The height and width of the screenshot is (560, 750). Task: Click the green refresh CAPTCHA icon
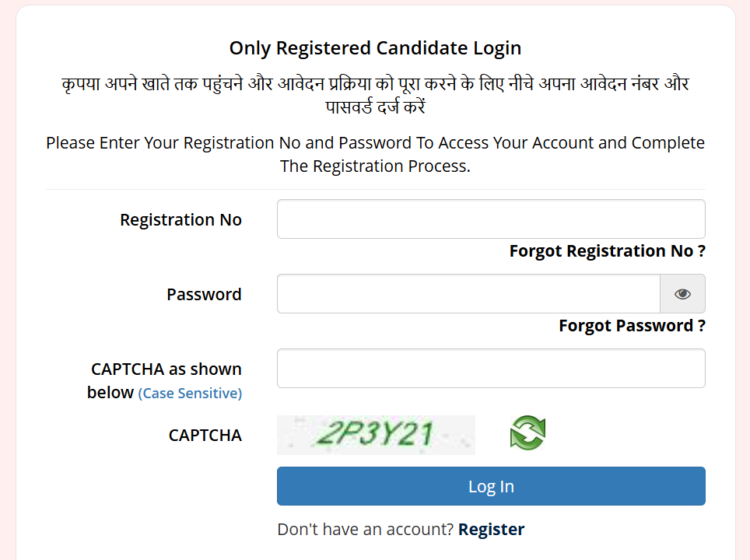tap(527, 433)
